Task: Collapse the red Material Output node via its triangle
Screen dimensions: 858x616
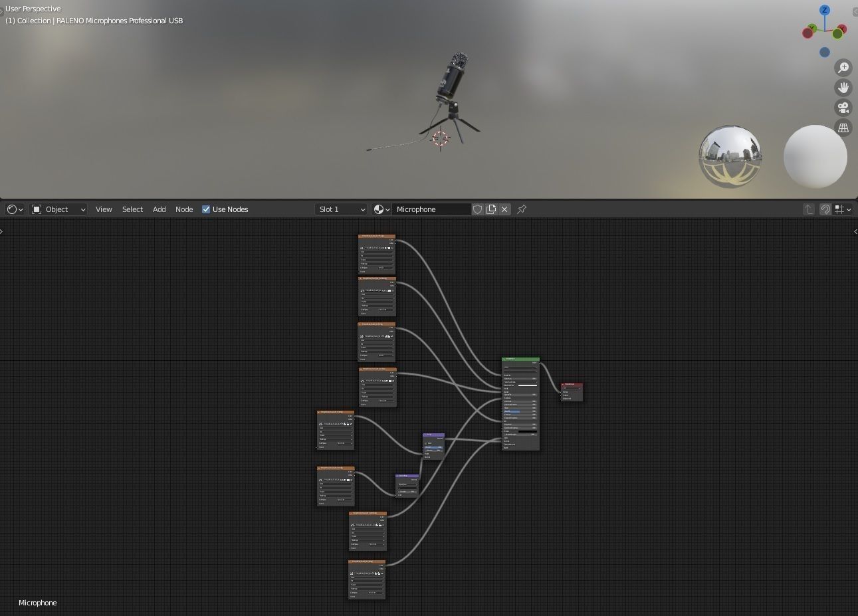Action: point(563,384)
